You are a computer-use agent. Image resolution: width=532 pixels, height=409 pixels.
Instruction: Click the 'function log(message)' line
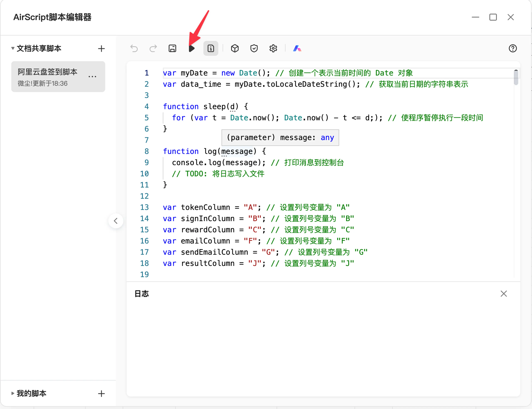[x=214, y=151]
